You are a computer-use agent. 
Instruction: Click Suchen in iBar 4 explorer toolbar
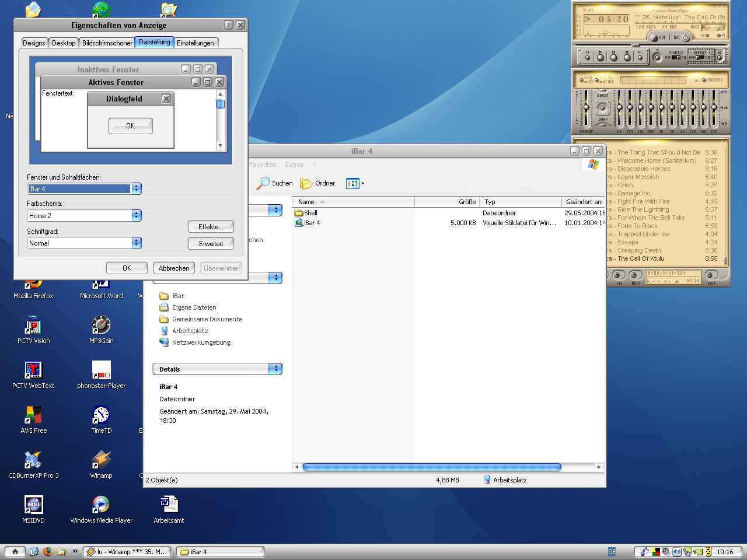coord(275,183)
